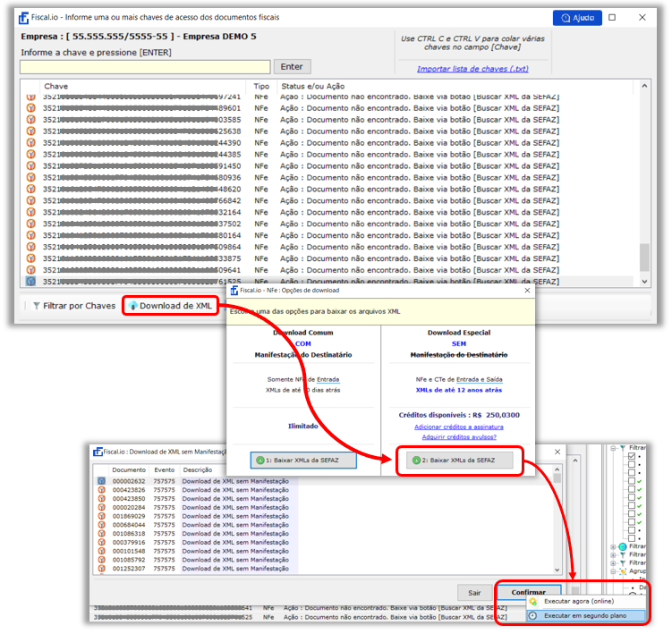The image size is (672, 634).
Task: Click down arrow of chaves list scrollbar
Action: (x=644, y=282)
